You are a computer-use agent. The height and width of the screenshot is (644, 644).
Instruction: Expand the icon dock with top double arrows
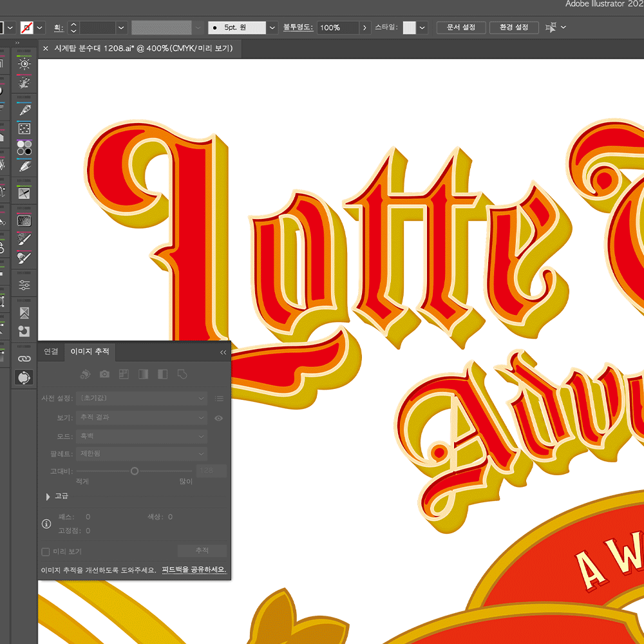click(x=17, y=43)
